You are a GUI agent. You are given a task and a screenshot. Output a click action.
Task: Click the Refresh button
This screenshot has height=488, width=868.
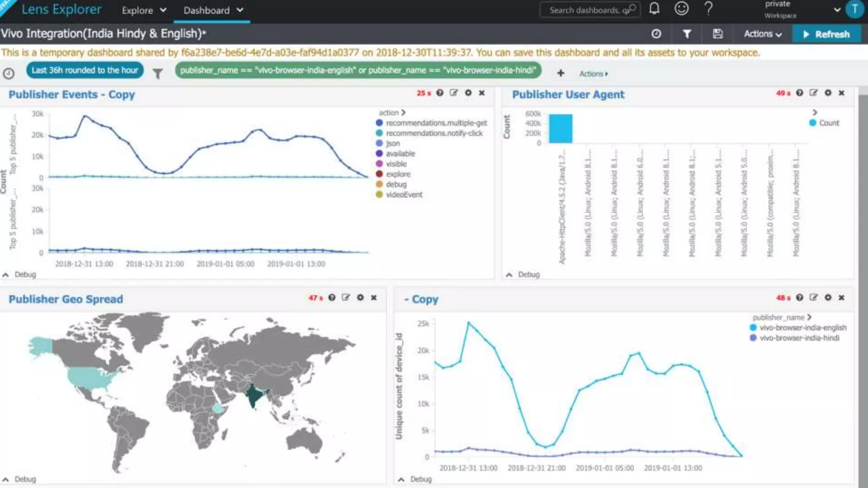tap(826, 34)
